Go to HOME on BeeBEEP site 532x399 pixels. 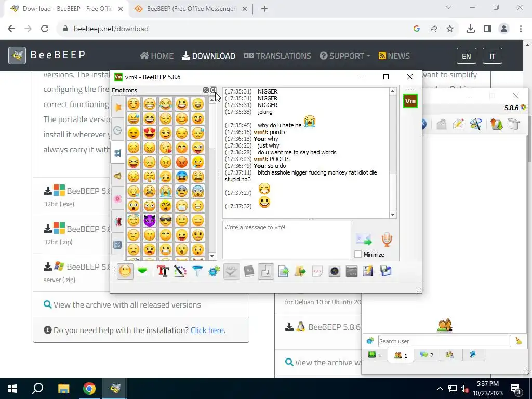coord(157,56)
